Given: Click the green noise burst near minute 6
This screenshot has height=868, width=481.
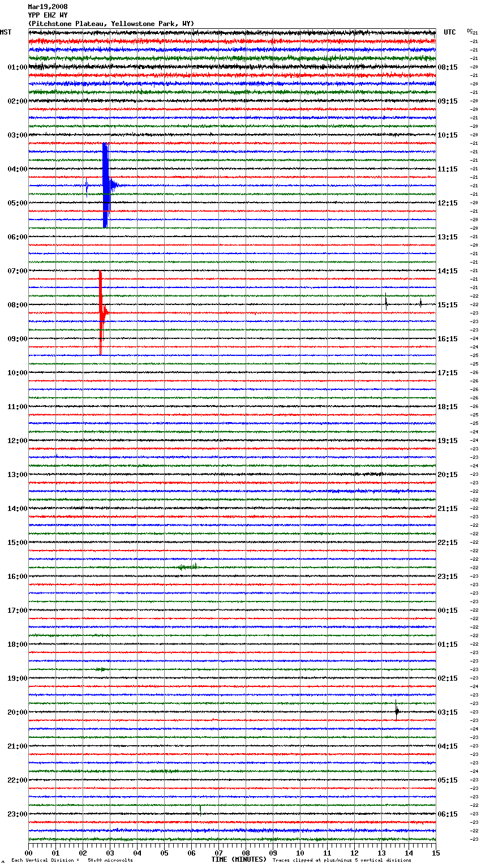Looking at the screenshot, I should [x=187, y=566].
